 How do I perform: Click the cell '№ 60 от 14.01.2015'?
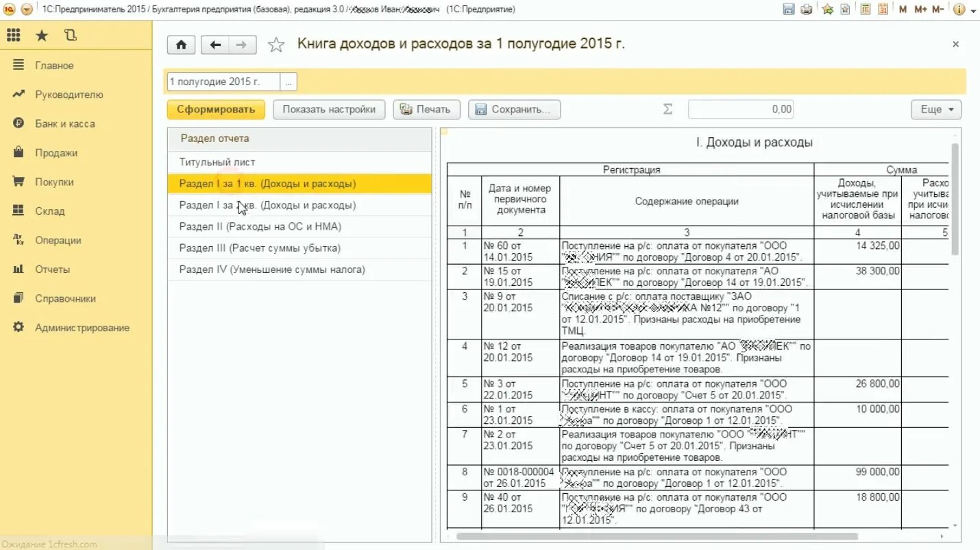tap(520, 252)
